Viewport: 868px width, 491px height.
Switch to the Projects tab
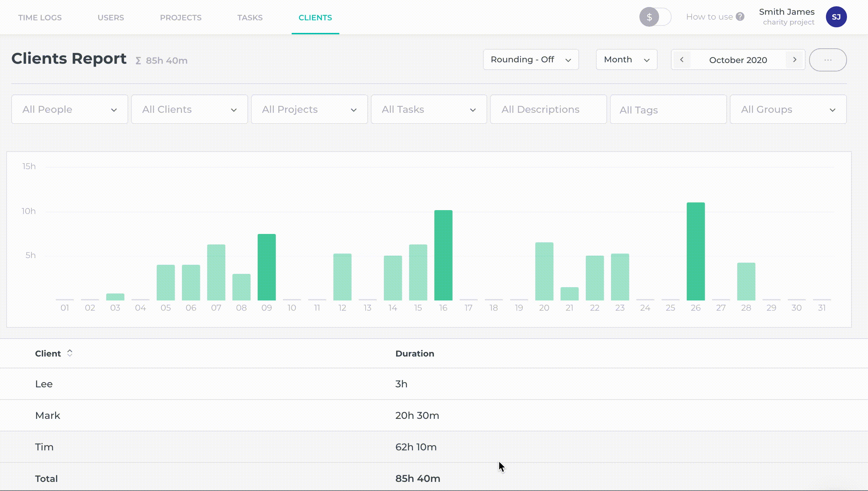181,18
